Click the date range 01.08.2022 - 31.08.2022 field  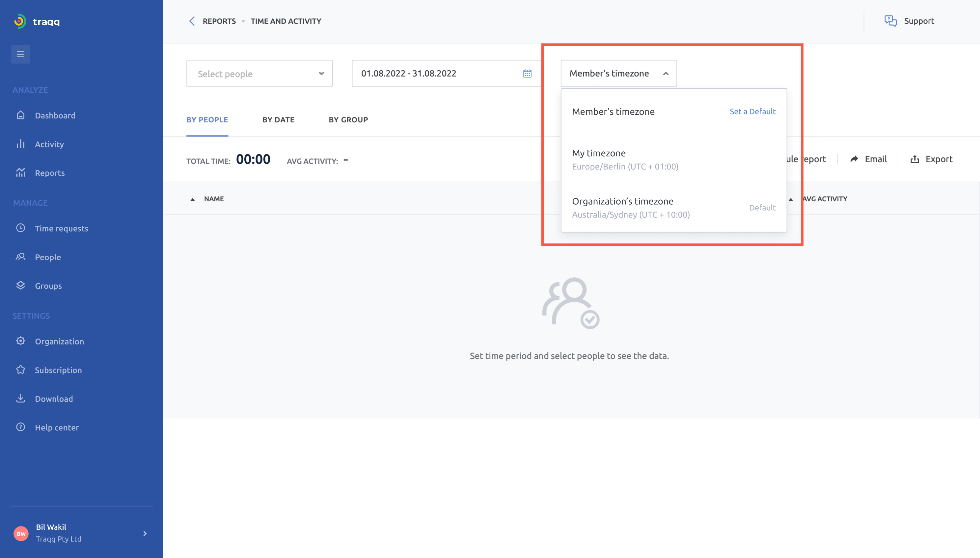pyautogui.click(x=447, y=73)
